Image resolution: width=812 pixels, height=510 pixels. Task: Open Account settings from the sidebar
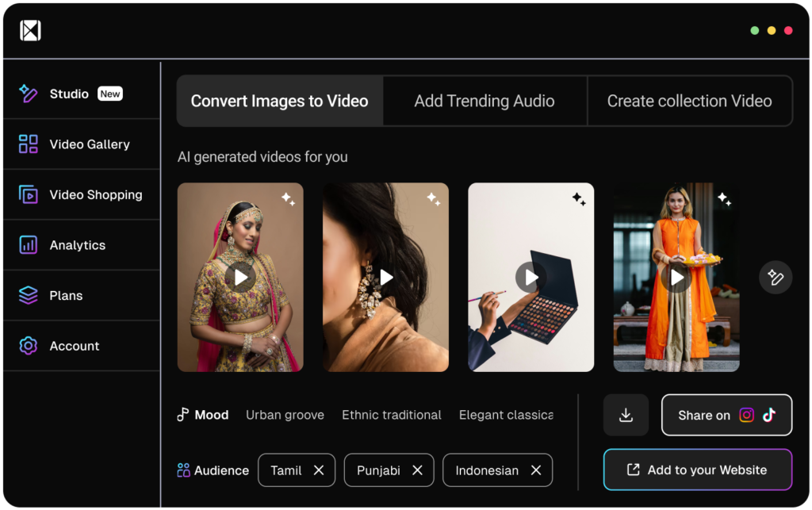coord(75,346)
